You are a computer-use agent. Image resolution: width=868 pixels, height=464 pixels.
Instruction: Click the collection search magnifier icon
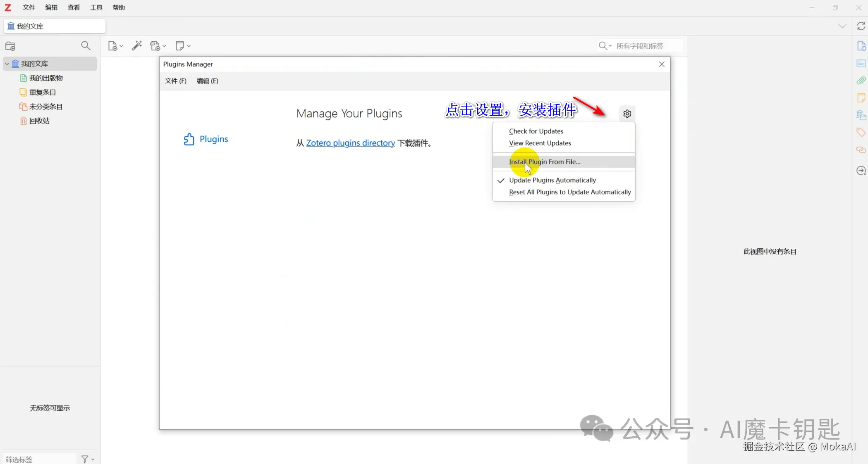tap(86, 46)
